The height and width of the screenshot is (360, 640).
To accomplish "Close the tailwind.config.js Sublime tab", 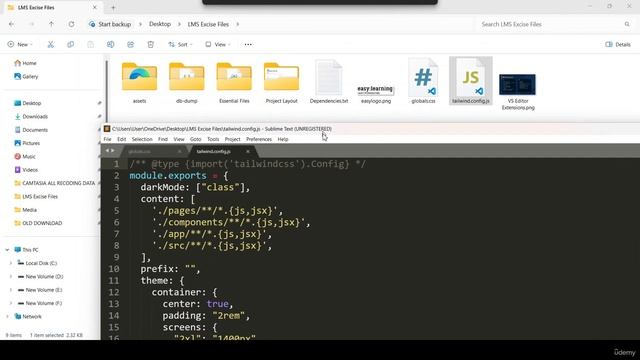I will (248, 151).
